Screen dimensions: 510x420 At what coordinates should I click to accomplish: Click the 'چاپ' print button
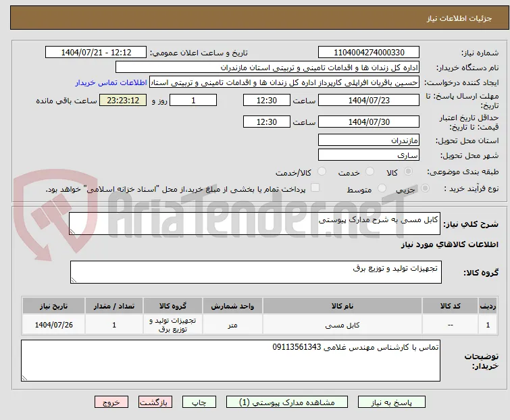199,402
